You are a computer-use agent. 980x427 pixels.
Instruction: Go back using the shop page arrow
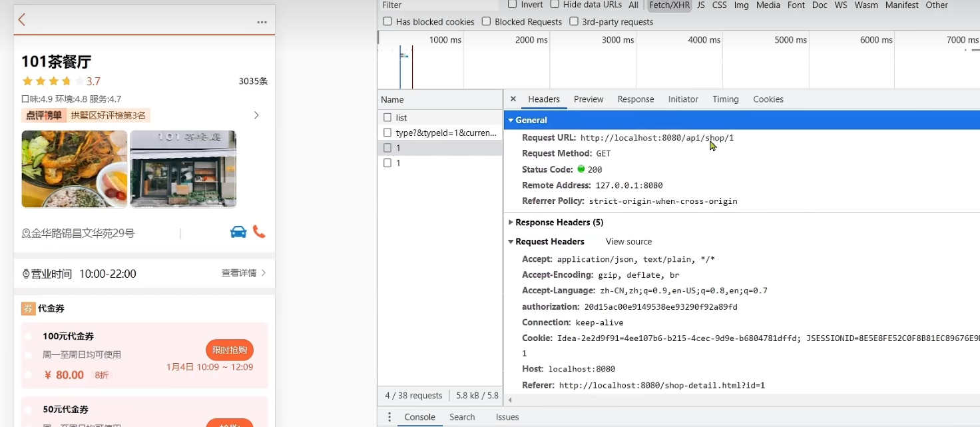22,20
